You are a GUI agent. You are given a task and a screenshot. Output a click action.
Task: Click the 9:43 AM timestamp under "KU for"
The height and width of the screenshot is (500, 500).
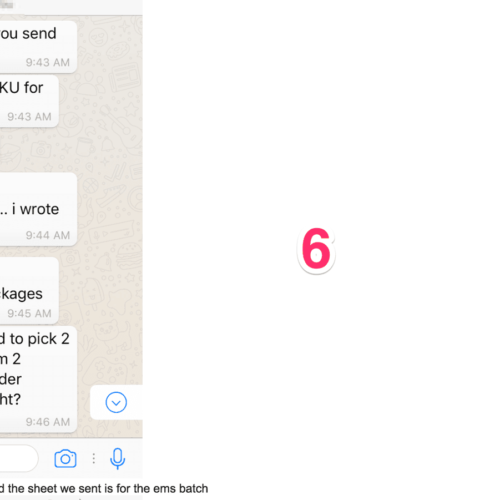pos(29,117)
